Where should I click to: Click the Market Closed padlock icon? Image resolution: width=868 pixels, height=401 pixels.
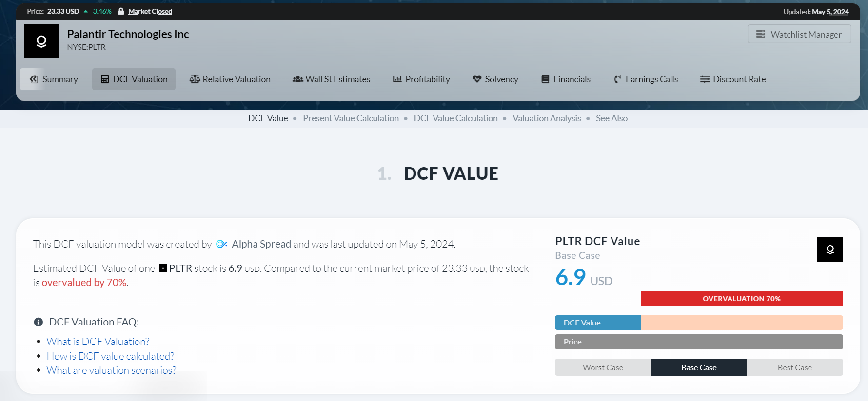121,11
